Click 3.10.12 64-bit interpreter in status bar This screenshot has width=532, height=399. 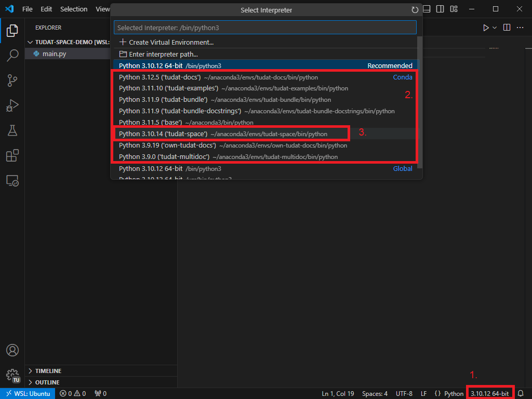point(489,394)
